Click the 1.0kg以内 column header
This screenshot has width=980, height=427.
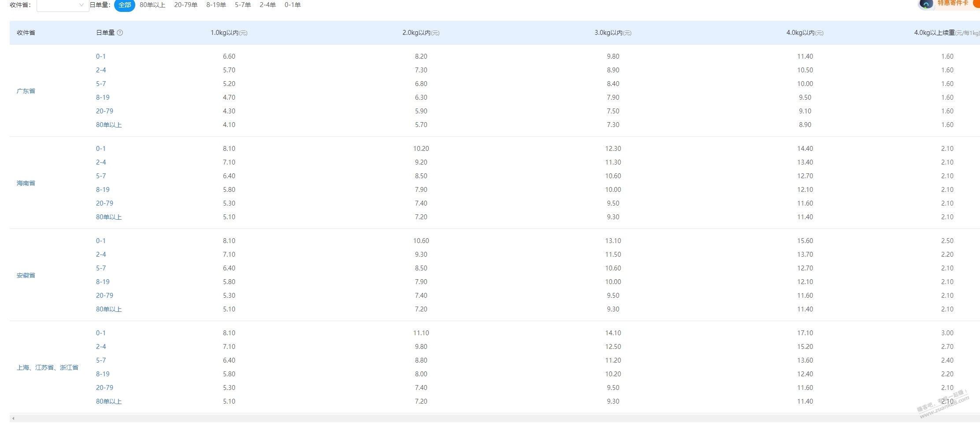[229, 33]
